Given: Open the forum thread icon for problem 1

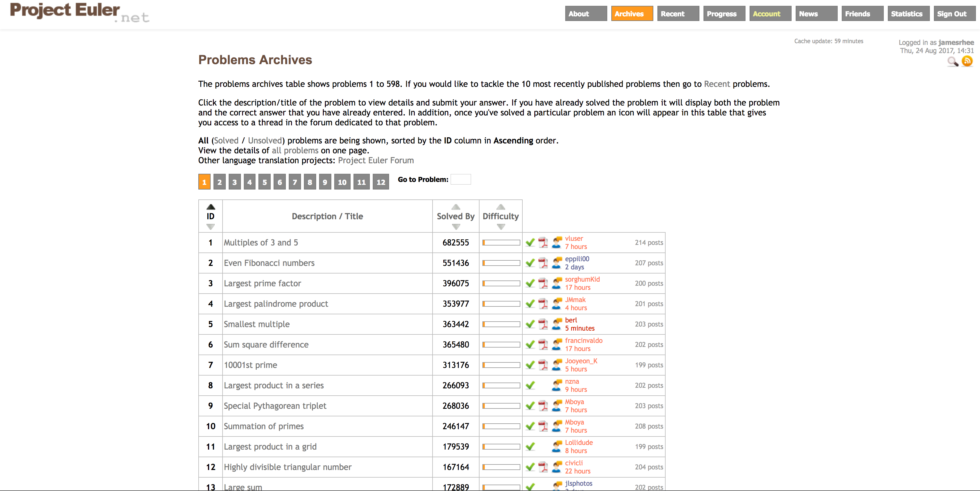Looking at the screenshot, I should point(557,242).
